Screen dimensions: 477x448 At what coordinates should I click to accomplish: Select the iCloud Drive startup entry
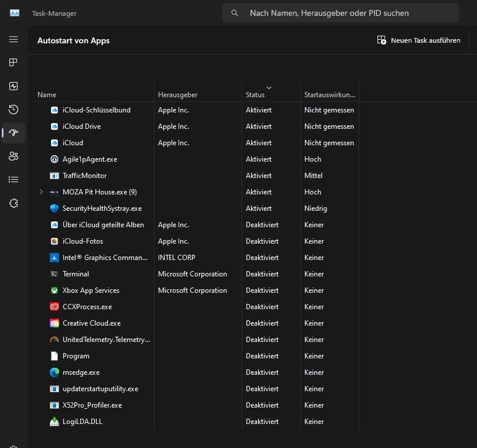pyautogui.click(x=82, y=126)
